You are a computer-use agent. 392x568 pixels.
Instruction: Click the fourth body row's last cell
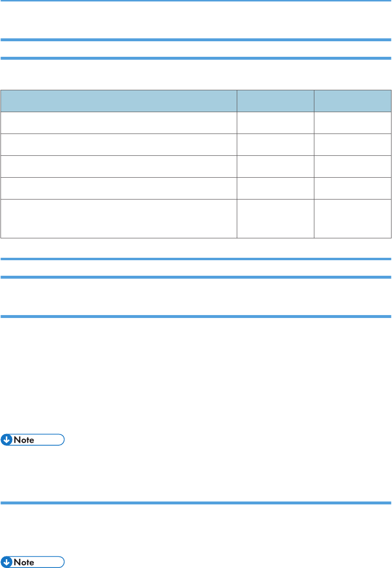tap(353, 188)
